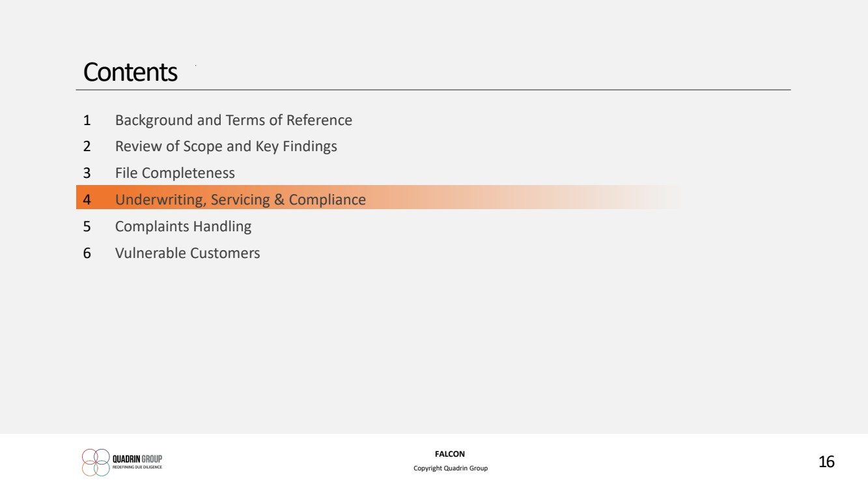Jump to the Complaints Handling section
Screen dimensions: 868x488
[183, 227]
